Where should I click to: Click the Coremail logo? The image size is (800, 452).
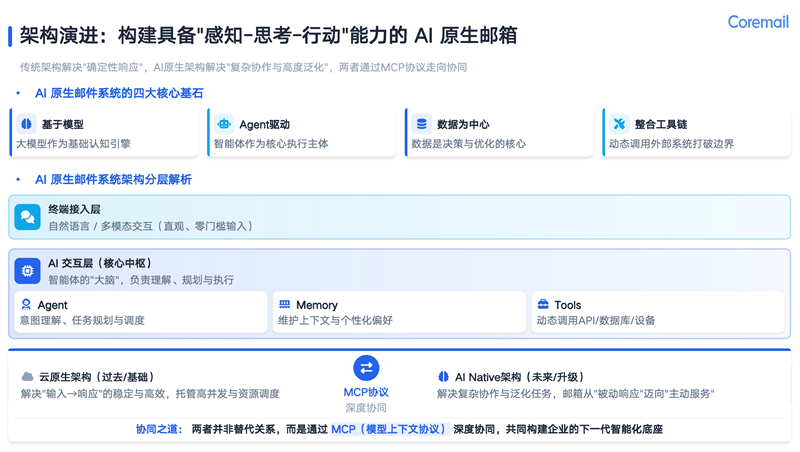(757, 22)
